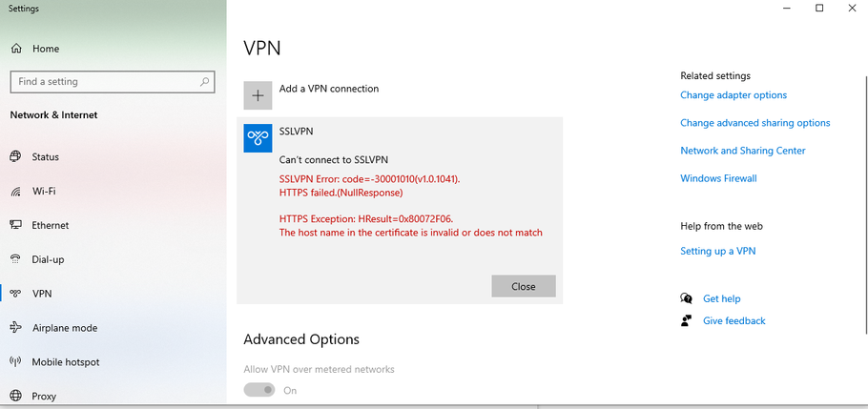Viewport: 868px width, 409px height.
Task: Click the Dial-up icon
Action: (15, 259)
